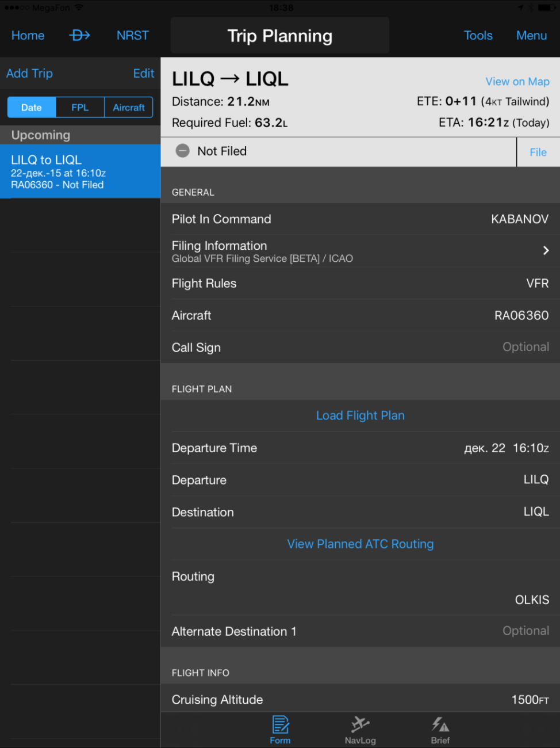Select the Date sort segment
The height and width of the screenshot is (748, 560).
tap(32, 108)
